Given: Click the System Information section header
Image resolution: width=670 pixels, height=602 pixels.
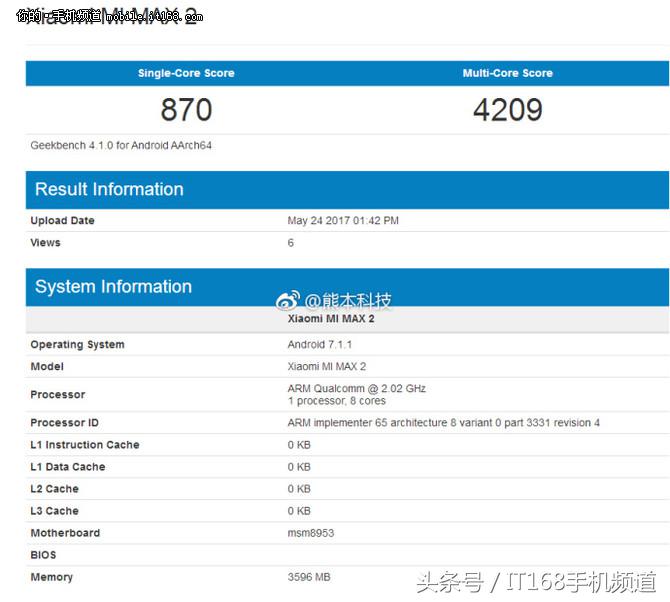Looking at the screenshot, I should [347, 287].
